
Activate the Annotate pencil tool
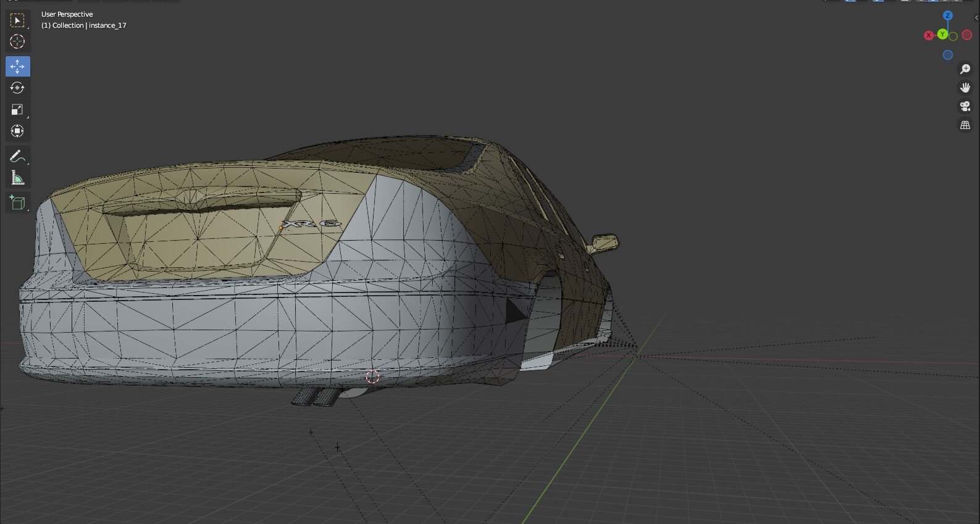pos(17,156)
